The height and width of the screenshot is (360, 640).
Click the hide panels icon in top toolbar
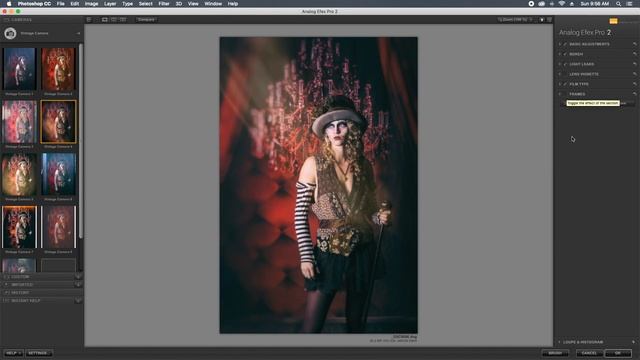[549, 20]
